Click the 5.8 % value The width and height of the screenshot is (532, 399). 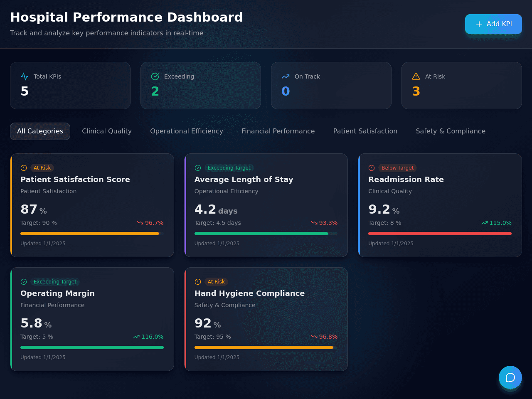pos(36,323)
